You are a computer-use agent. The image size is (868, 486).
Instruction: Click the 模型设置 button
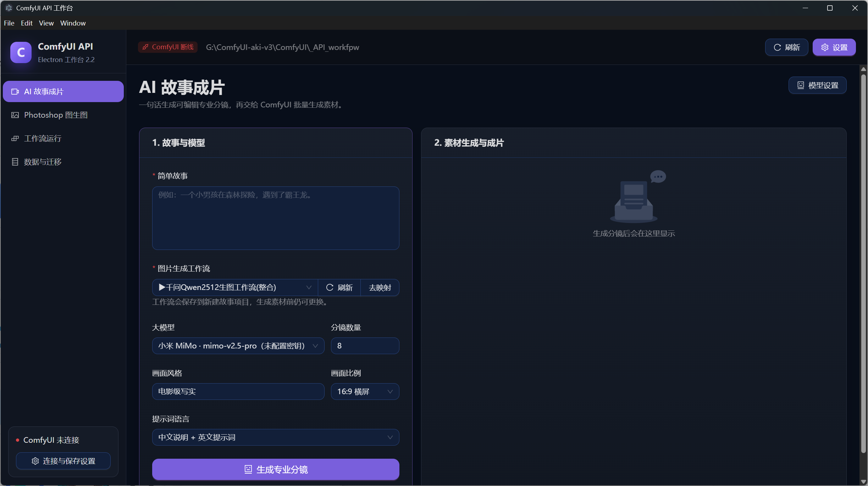pyautogui.click(x=818, y=85)
